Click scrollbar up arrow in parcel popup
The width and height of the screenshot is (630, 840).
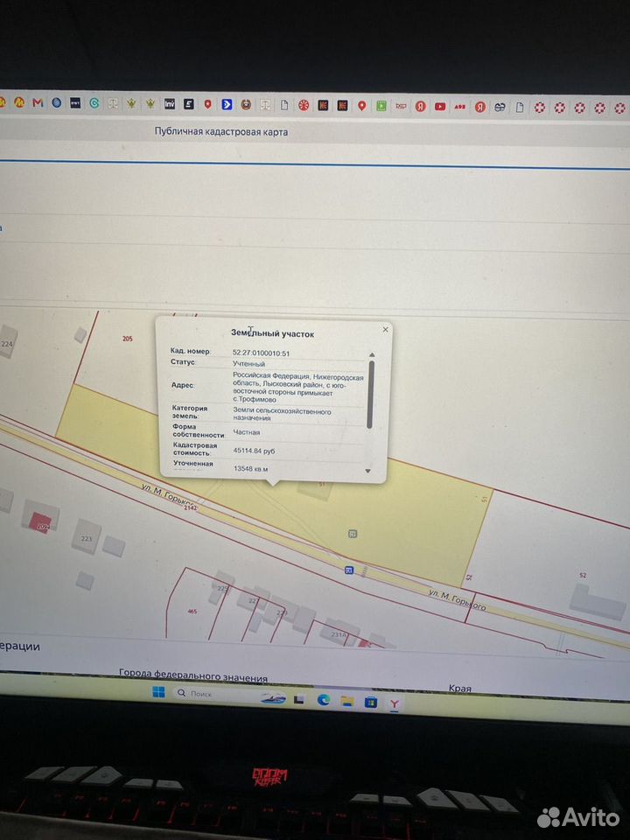[x=372, y=354]
